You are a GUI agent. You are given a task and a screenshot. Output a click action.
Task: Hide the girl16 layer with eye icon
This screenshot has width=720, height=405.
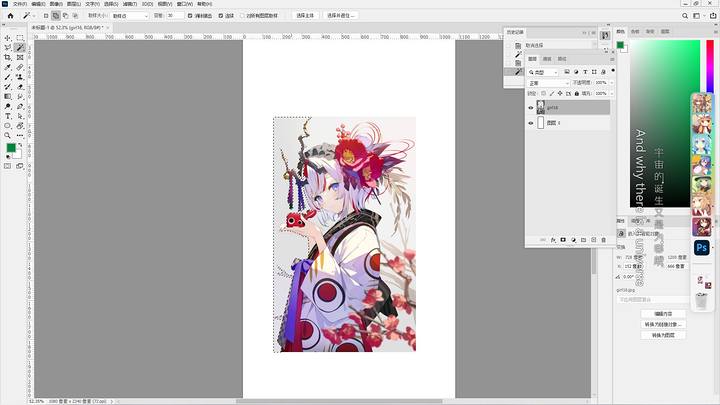pos(531,108)
